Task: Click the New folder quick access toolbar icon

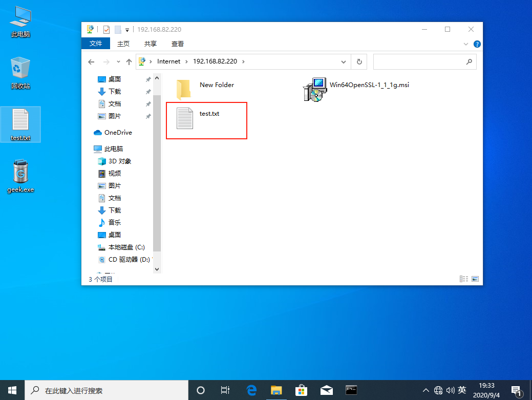Action: pyautogui.click(x=118, y=30)
